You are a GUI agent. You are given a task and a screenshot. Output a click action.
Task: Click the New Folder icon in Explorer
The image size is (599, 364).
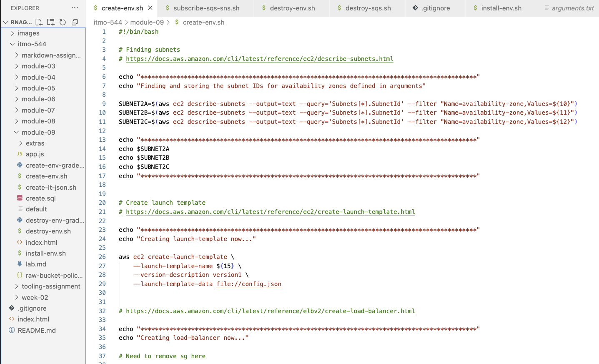(x=51, y=22)
